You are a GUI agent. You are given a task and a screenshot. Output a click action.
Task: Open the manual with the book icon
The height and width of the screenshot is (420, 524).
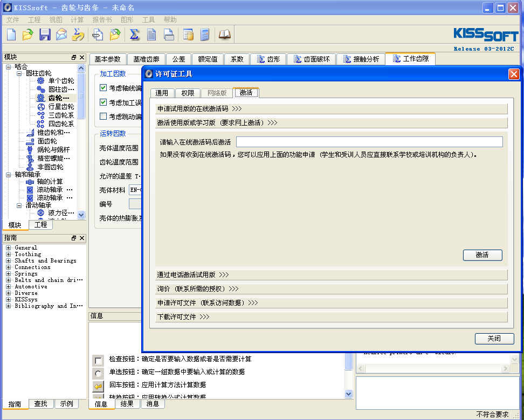[x=225, y=35]
